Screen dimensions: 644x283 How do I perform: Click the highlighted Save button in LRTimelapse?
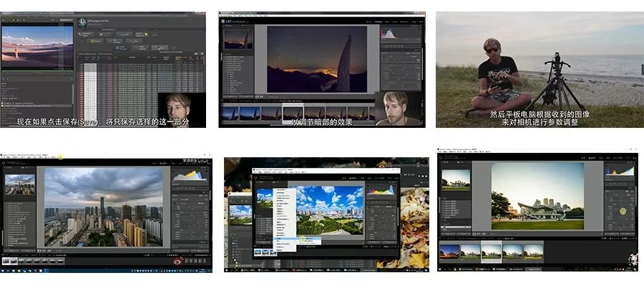tap(160, 48)
